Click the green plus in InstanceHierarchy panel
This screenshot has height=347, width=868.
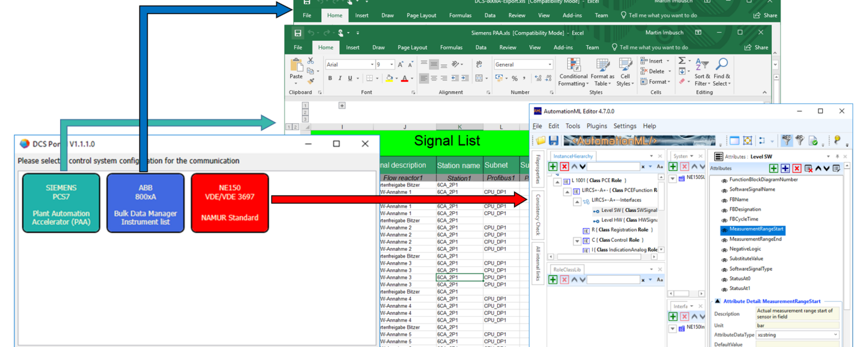[552, 167]
